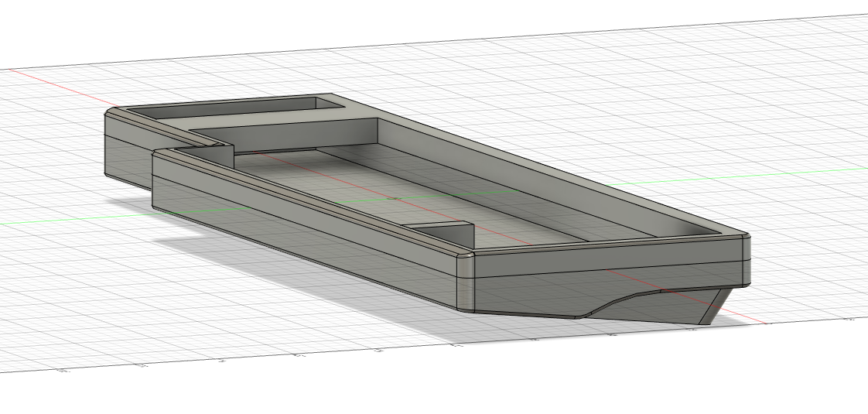Image resolution: width=868 pixels, height=414 pixels.
Task: Select the inner floor face of the tray
Action: (388, 193)
